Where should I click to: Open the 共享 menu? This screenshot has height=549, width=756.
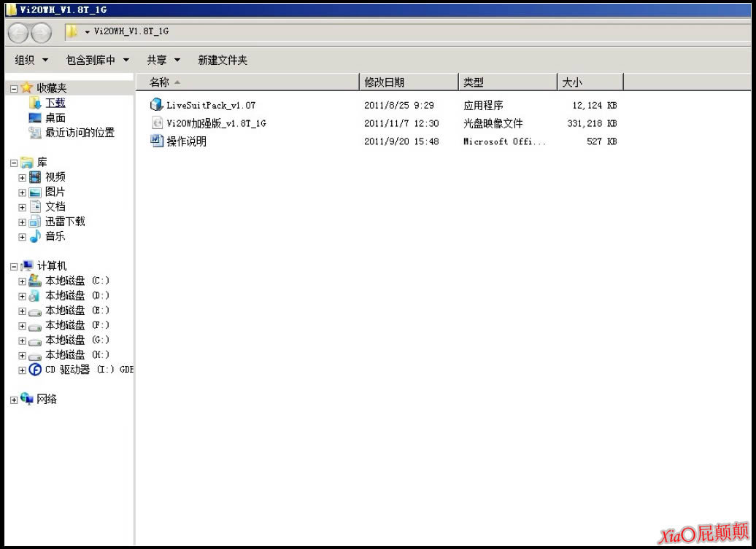pos(161,59)
